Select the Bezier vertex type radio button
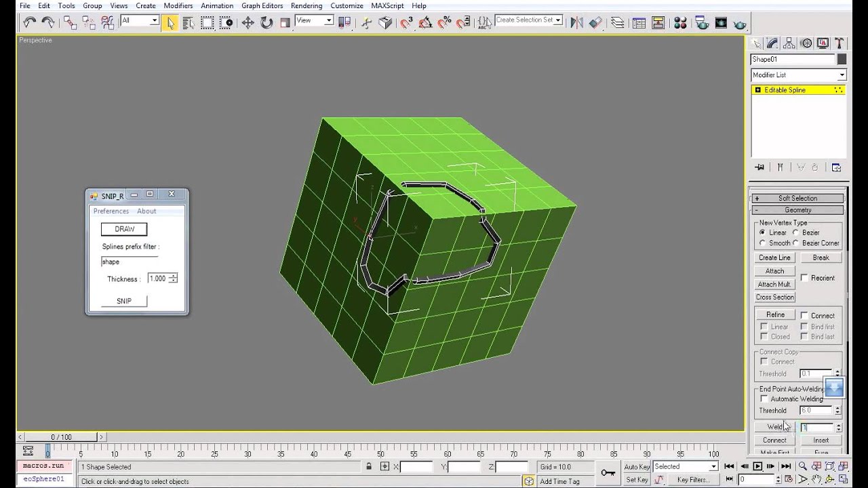Screen dimensions: 868x488 point(795,232)
